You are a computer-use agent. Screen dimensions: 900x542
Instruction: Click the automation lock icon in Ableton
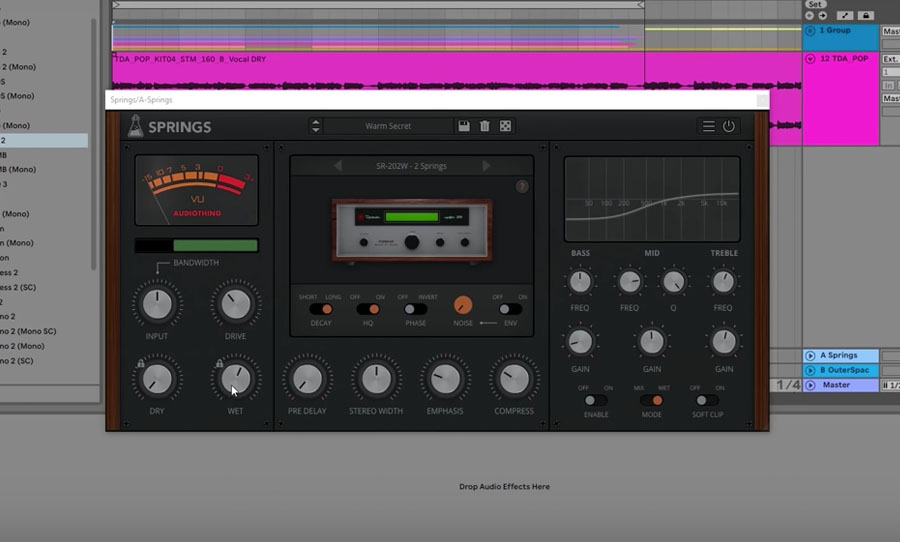[x=866, y=16]
